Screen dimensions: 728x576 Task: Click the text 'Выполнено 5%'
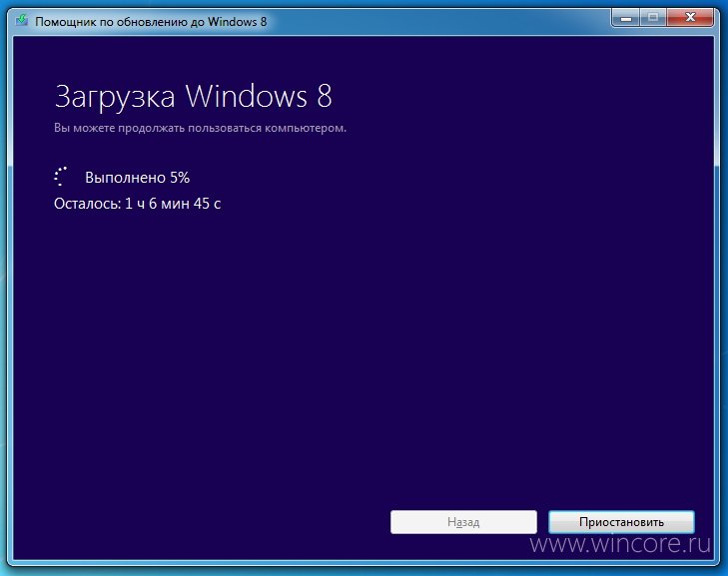pyautogui.click(x=138, y=178)
